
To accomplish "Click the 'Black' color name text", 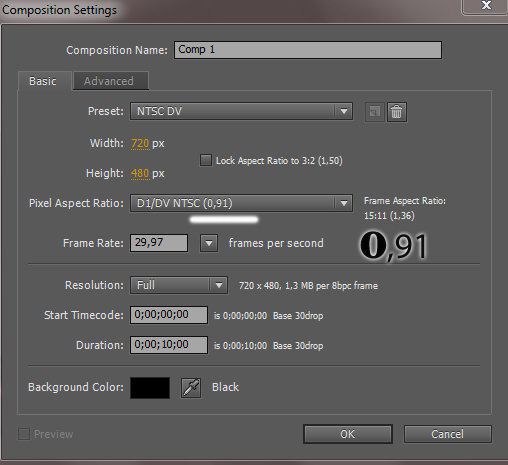I will [x=226, y=387].
